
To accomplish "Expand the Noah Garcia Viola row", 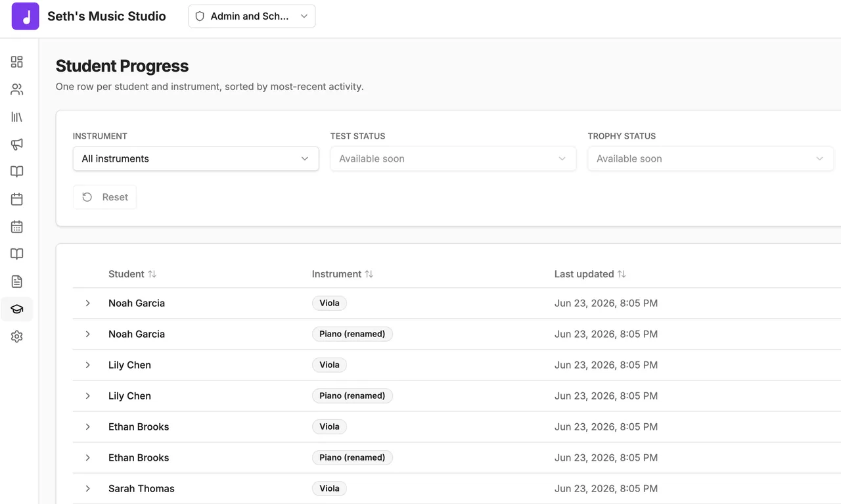I will tap(87, 303).
